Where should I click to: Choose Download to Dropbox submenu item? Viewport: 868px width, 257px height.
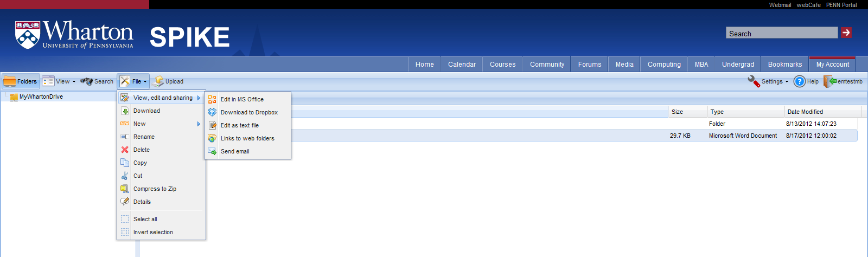[x=247, y=112]
